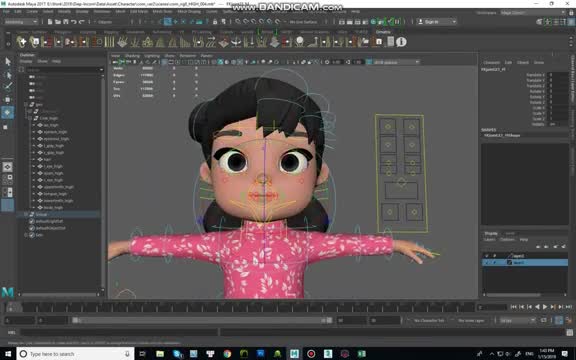The image size is (576, 360).
Task: Click the Open Scene folder icon
Action: pyautogui.click(x=58, y=22)
